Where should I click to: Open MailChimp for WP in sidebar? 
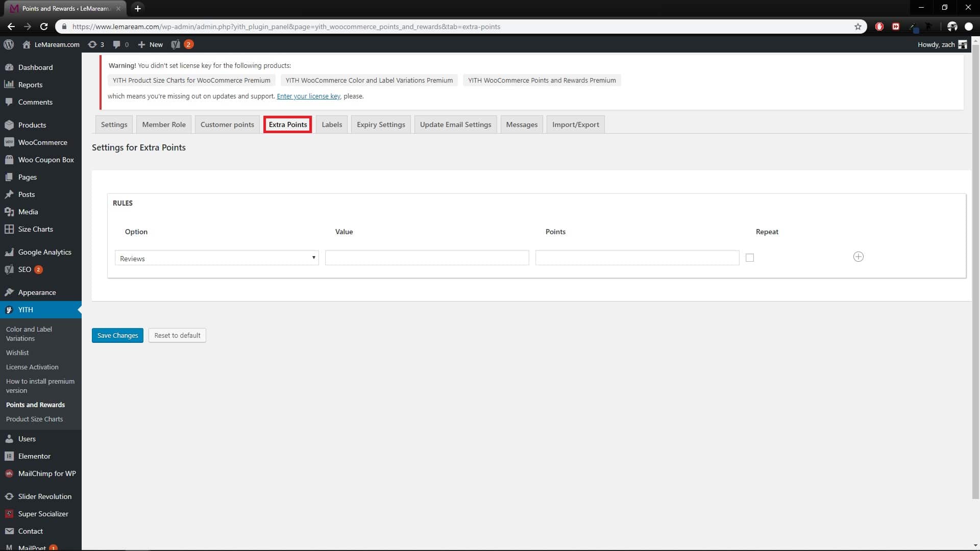41,473
